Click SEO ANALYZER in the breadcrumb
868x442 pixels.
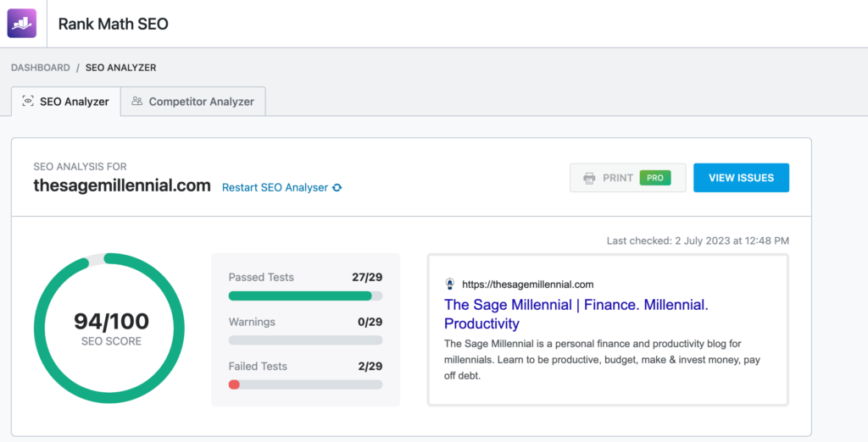pyautogui.click(x=120, y=68)
